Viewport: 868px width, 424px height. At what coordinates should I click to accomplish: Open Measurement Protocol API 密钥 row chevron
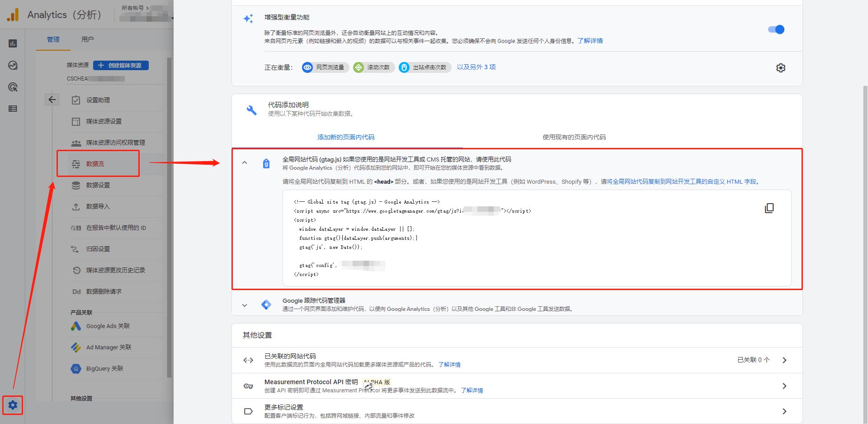coord(784,386)
